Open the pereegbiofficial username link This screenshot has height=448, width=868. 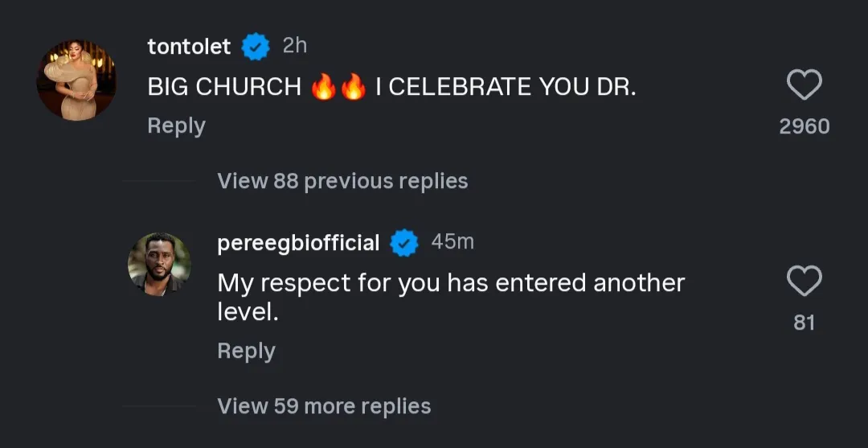(x=298, y=243)
